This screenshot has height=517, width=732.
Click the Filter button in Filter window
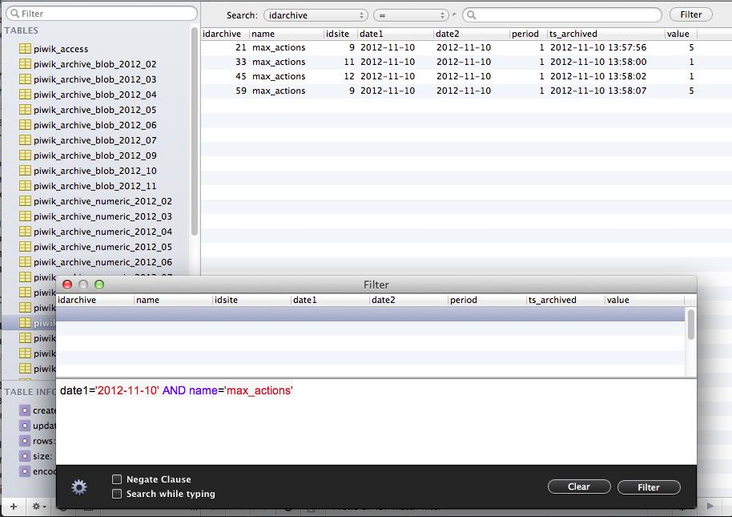click(648, 487)
